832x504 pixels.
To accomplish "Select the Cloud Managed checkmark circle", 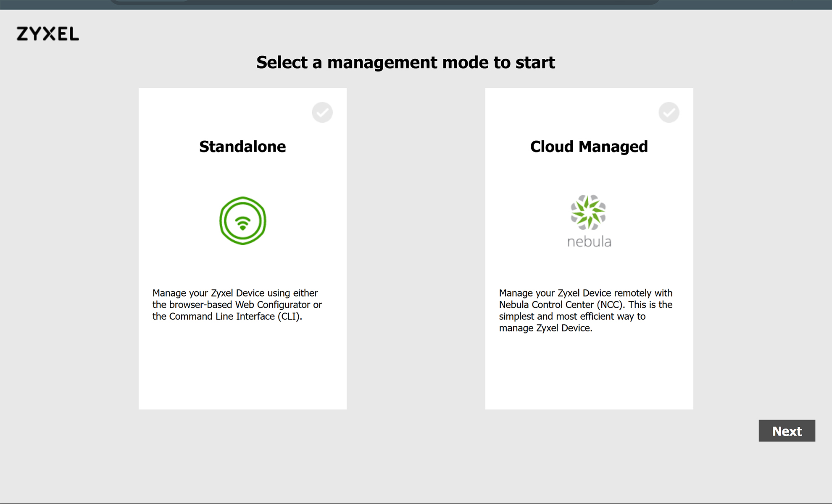I will (669, 113).
